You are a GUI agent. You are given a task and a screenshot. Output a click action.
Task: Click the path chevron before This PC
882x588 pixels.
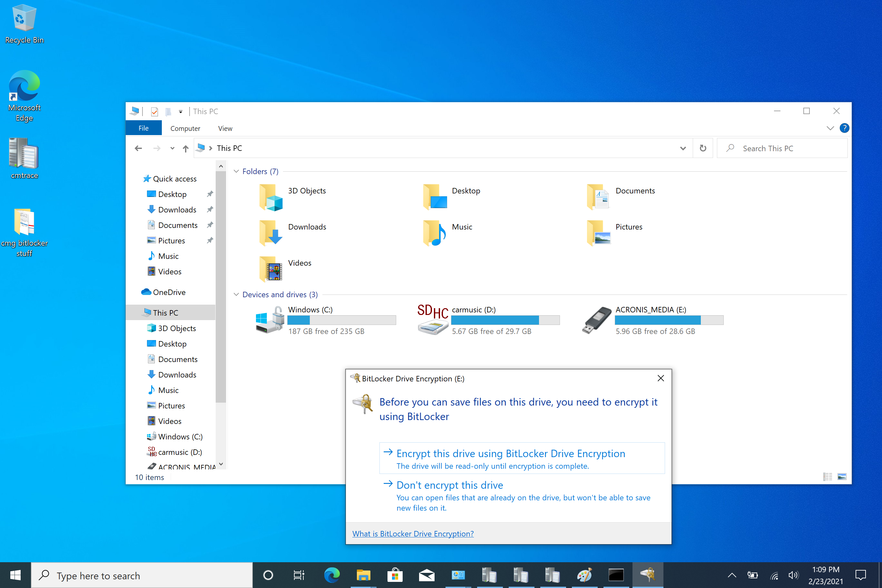[211, 149]
